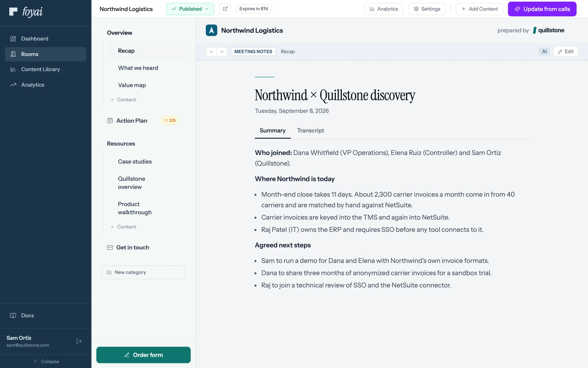This screenshot has height=368, width=588.
Task: Open room Settings
Action: pyautogui.click(x=427, y=9)
